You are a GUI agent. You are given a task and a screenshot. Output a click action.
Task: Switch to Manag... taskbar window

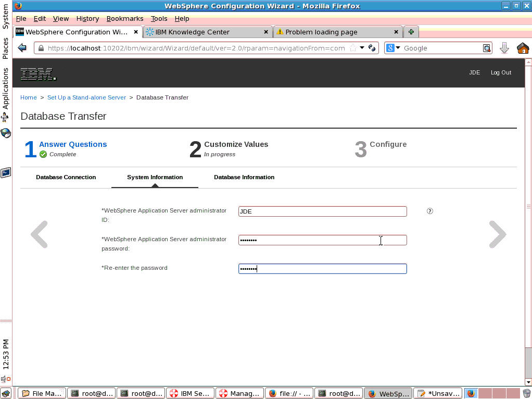point(239,393)
